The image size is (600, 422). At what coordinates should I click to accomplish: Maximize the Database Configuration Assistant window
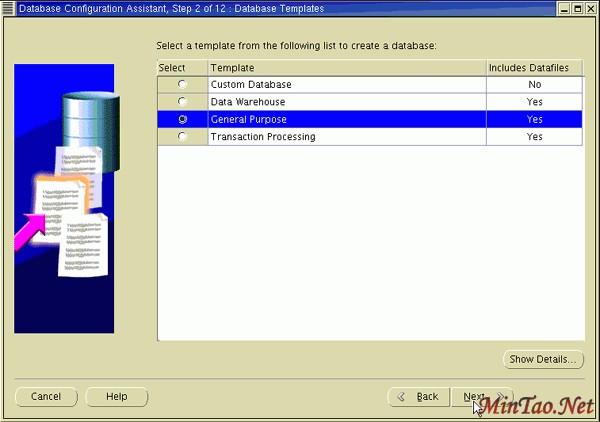pyautogui.click(x=574, y=8)
